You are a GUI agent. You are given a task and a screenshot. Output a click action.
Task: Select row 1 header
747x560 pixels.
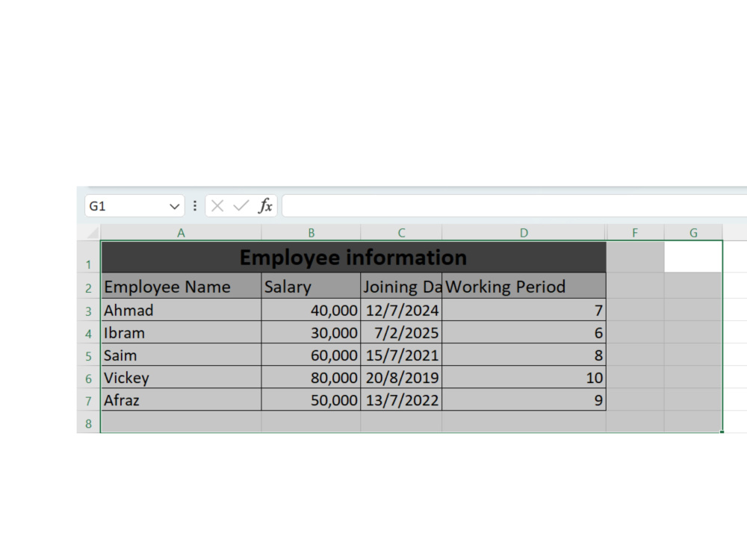coord(89,257)
